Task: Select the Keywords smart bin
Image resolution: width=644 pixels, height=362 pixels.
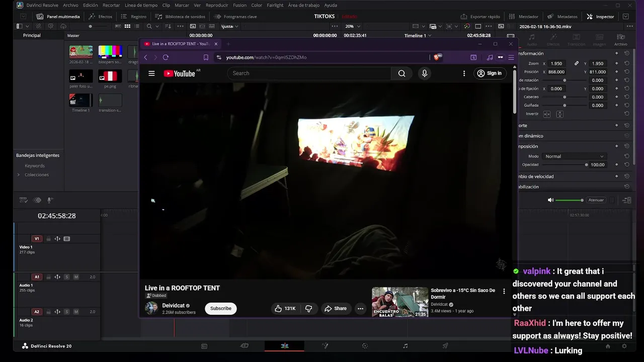Action: (x=35, y=166)
